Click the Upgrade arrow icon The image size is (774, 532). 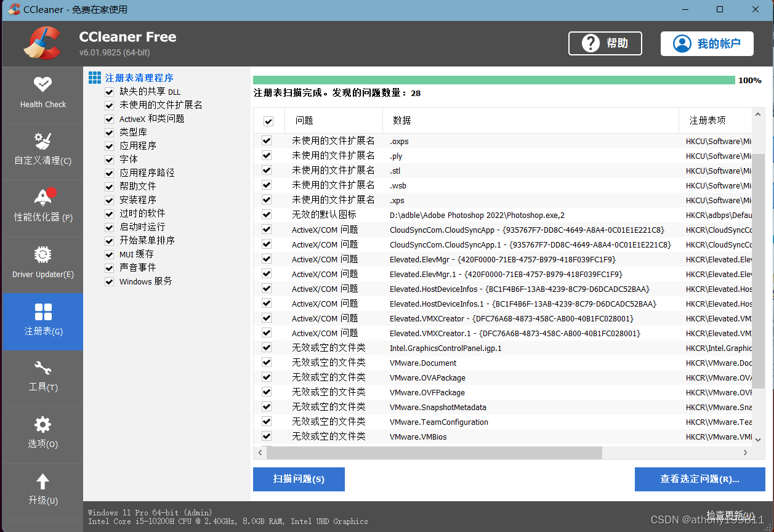click(42, 482)
